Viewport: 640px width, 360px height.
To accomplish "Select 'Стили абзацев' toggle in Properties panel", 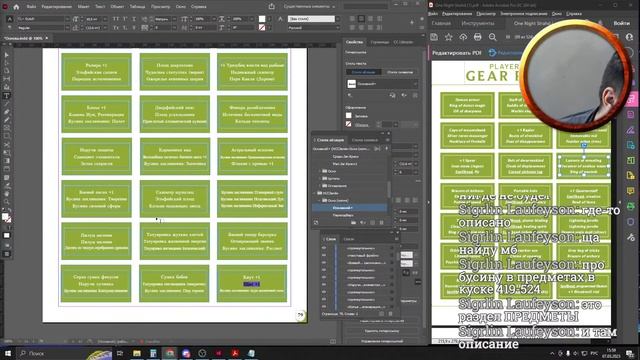I will (x=363, y=72).
